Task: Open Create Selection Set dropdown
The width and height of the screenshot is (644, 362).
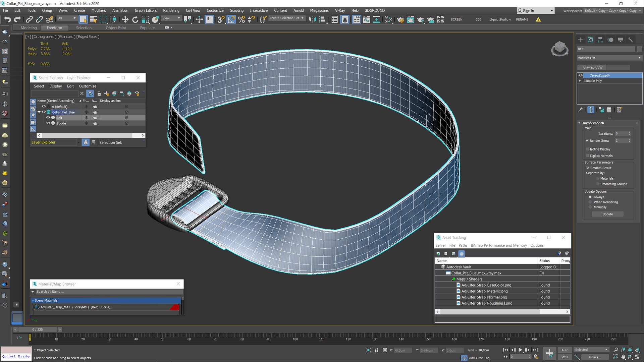Action: [x=287, y=18]
